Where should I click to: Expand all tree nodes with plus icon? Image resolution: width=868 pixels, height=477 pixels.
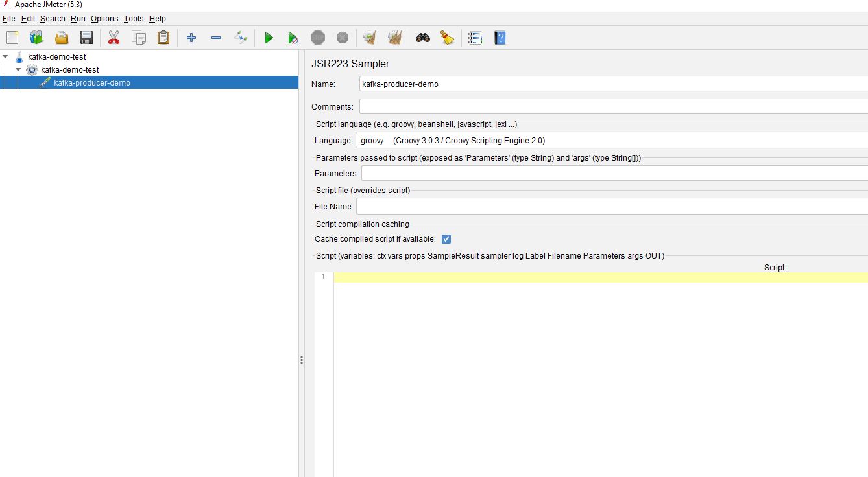(191, 38)
